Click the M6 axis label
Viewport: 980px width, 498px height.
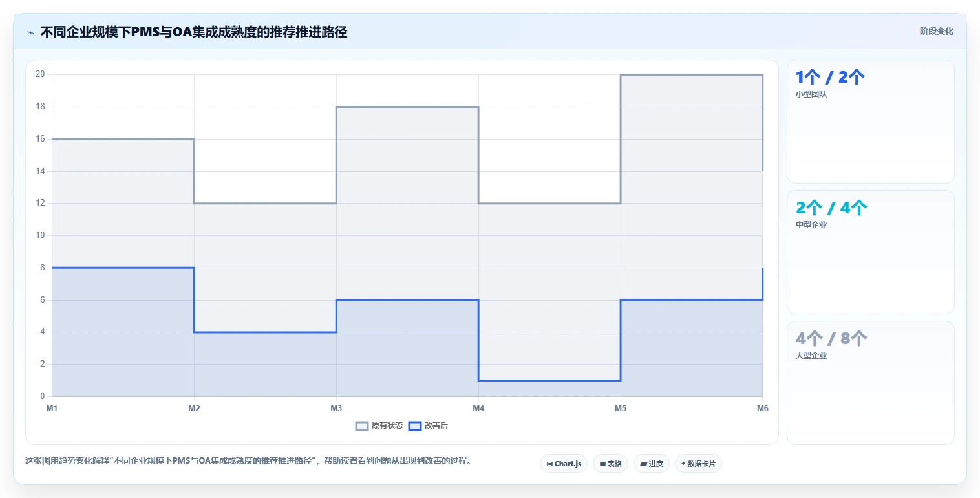coord(763,408)
